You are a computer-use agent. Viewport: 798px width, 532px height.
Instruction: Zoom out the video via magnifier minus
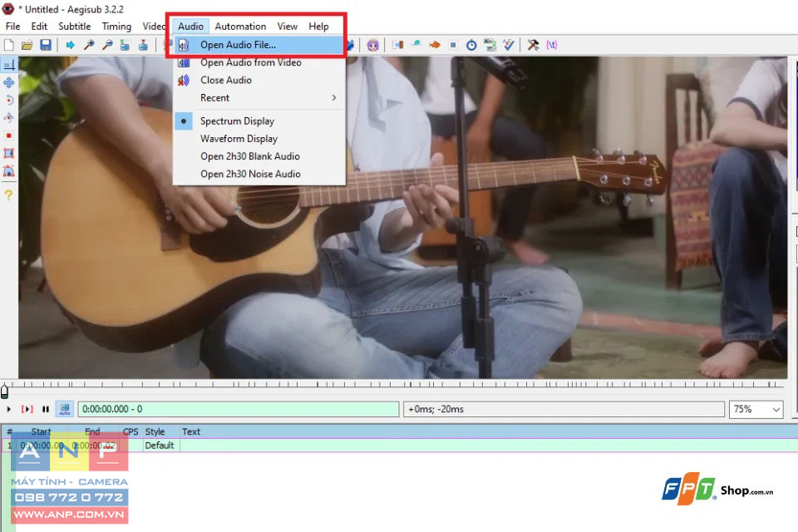click(x=107, y=46)
